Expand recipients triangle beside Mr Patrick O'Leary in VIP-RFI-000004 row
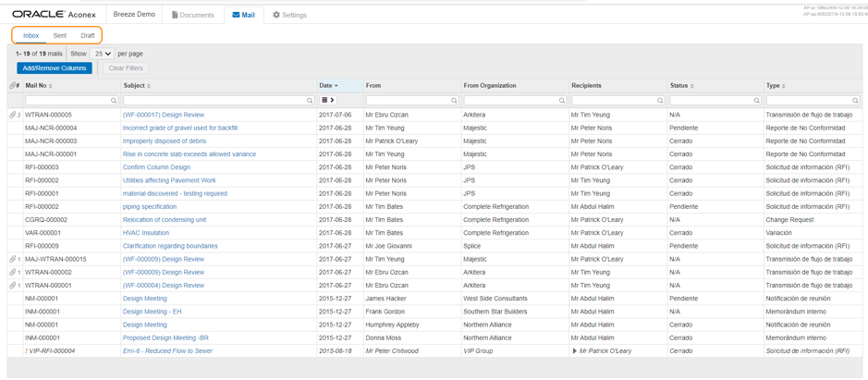This screenshot has width=868, height=380. tap(575, 351)
